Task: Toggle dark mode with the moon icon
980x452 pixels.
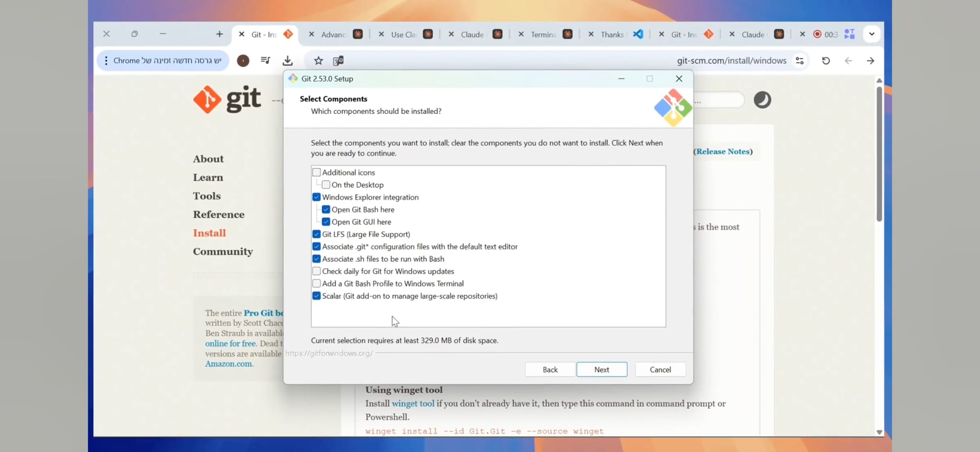Action: 762,99
